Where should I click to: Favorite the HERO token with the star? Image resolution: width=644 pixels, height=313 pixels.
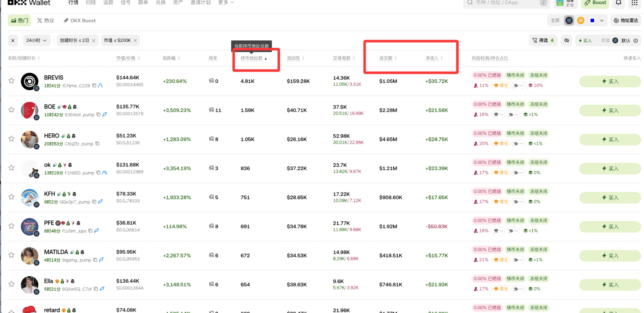(x=11, y=139)
